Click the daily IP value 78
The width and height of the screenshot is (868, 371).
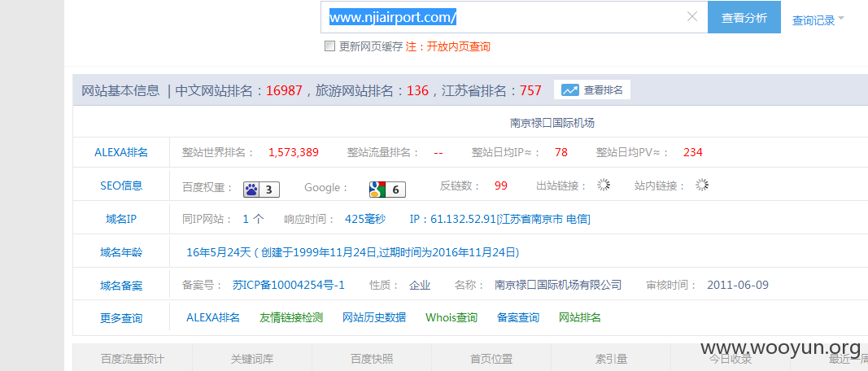561,152
